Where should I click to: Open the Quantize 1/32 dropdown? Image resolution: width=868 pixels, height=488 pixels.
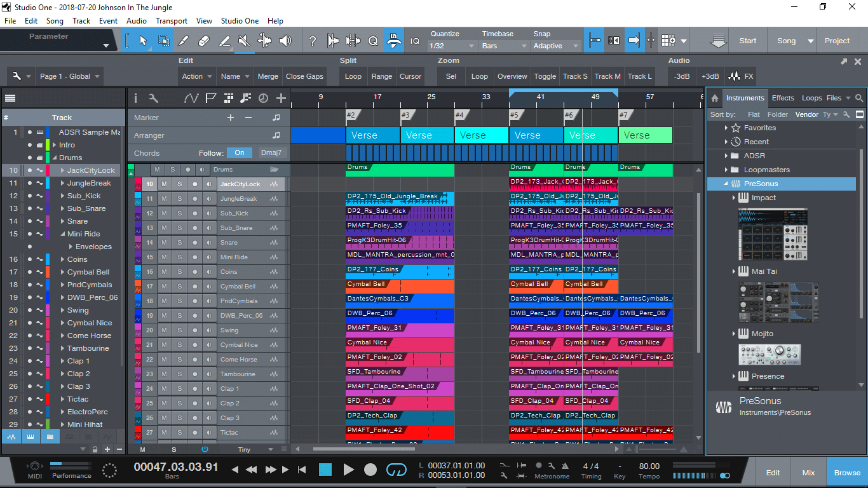click(452, 46)
